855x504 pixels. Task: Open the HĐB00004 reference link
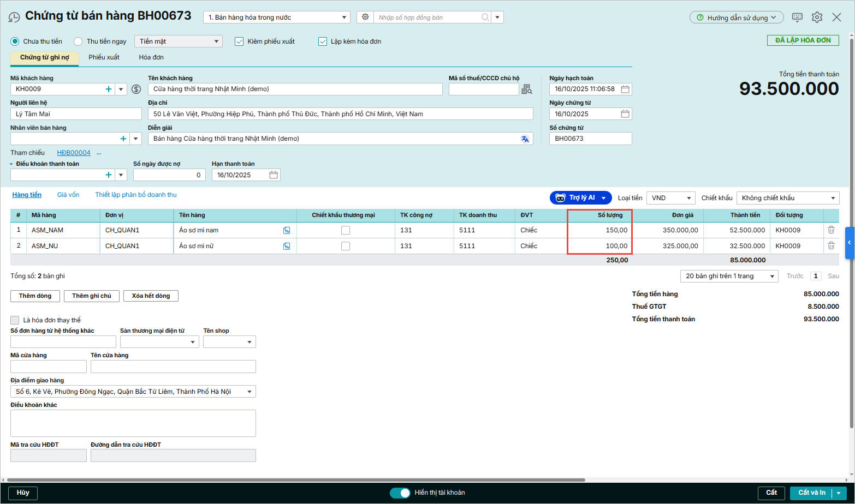(74, 153)
